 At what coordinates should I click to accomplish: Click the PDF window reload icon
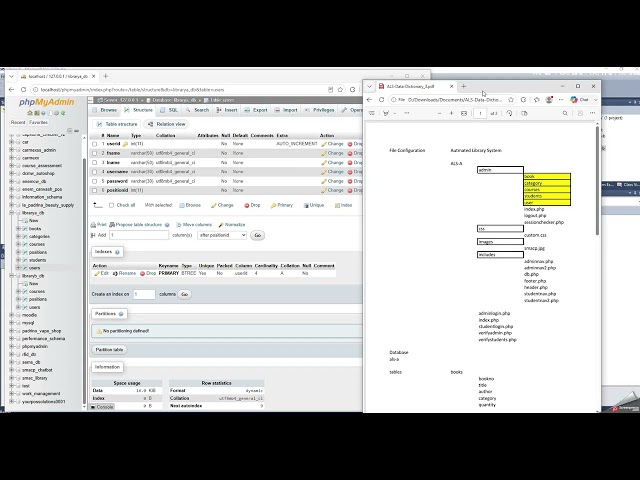pos(382,100)
